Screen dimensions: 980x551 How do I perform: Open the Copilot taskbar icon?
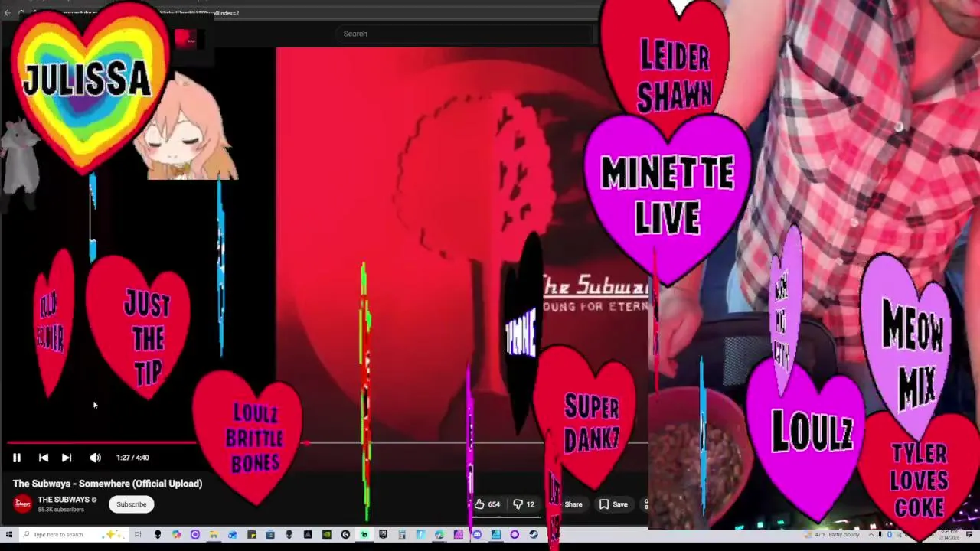pos(176,534)
